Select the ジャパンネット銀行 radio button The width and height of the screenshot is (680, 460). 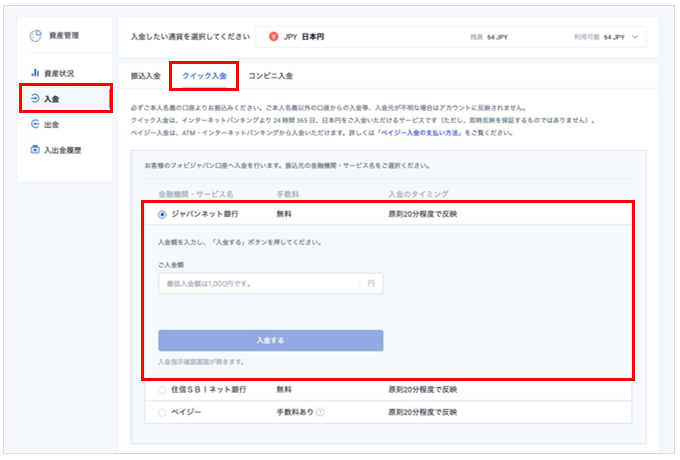coord(162,215)
